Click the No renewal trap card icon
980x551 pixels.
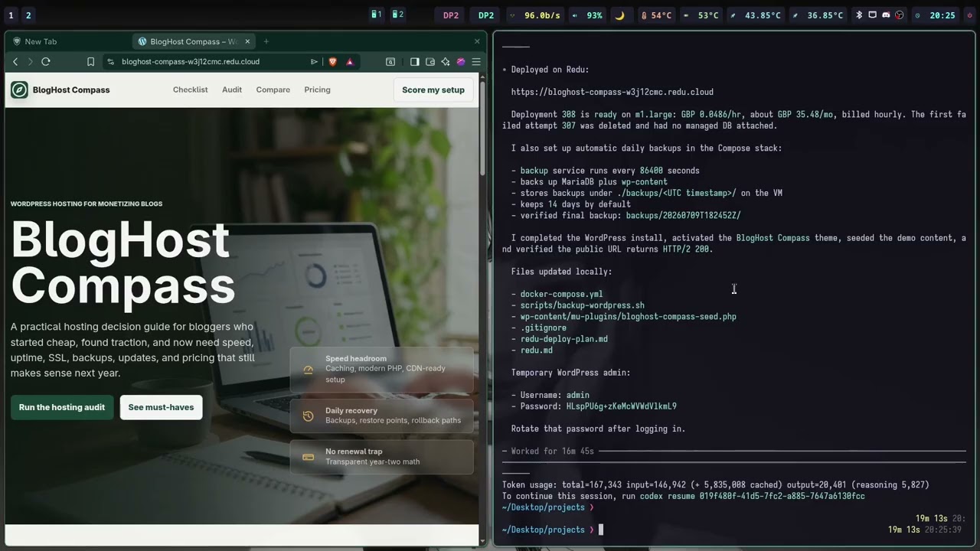click(x=309, y=457)
